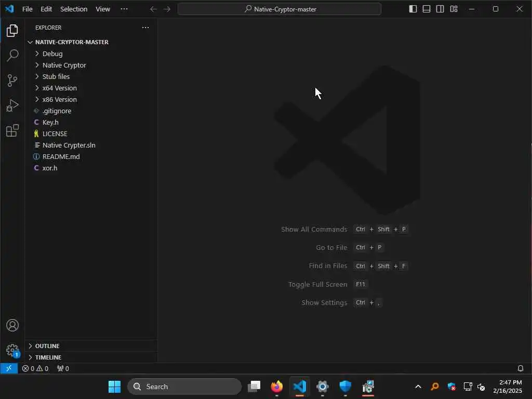Open the Explorer view in activity bar

coord(12,31)
